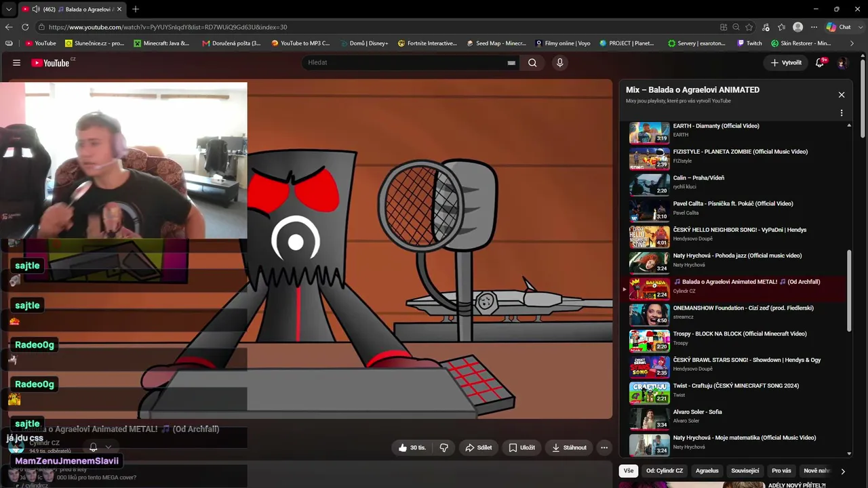Open the Mix playlist options menu
This screenshot has height=488, width=868.
[842, 113]
